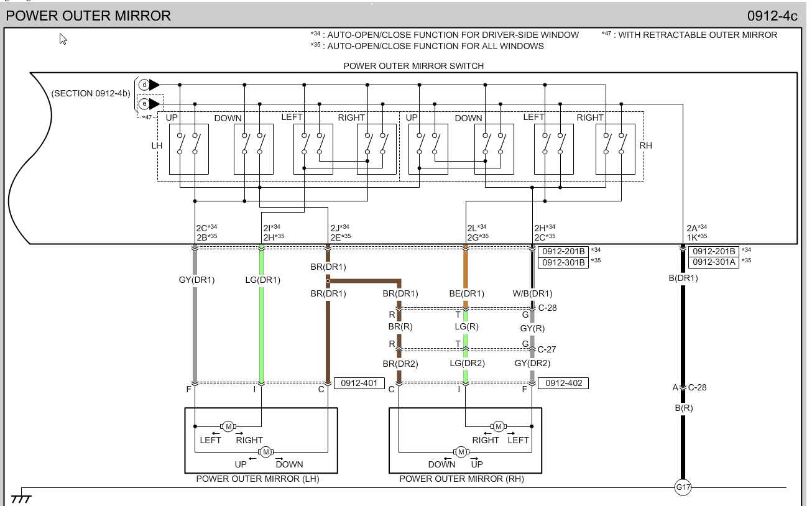Select the LH mirror UP/DOWN motor symbol
The width and height of the screenshot is (812, 506).
(266, 451)
